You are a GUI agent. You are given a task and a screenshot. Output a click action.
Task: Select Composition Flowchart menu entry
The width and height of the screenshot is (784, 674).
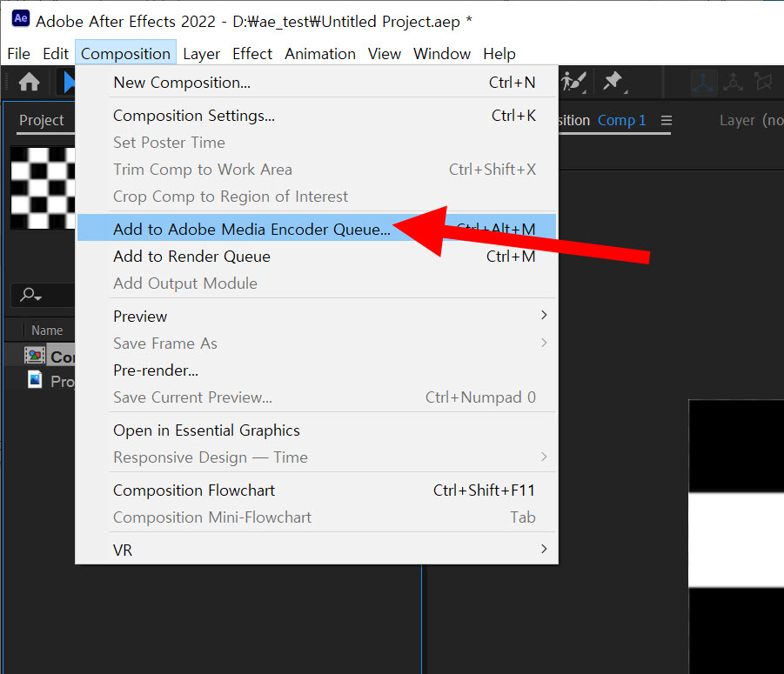(317, 490)
